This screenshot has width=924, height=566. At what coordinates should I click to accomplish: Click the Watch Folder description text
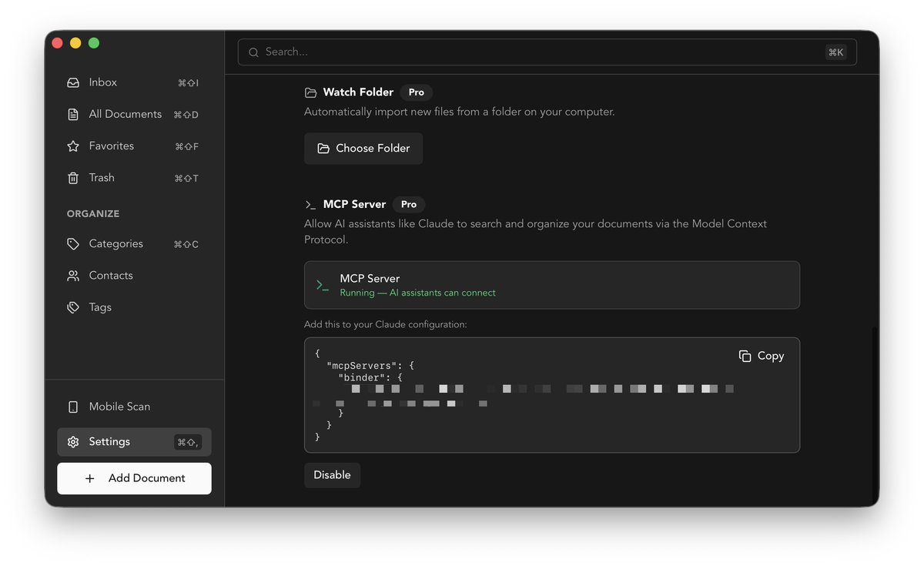(x=460, y=112)
